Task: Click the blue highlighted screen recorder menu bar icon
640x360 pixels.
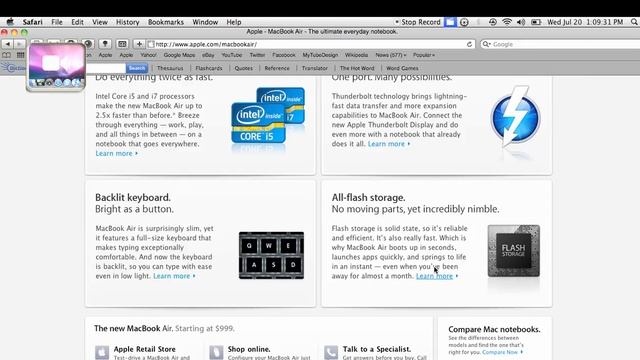Action: pyautogui.click(x=450, y=22)
